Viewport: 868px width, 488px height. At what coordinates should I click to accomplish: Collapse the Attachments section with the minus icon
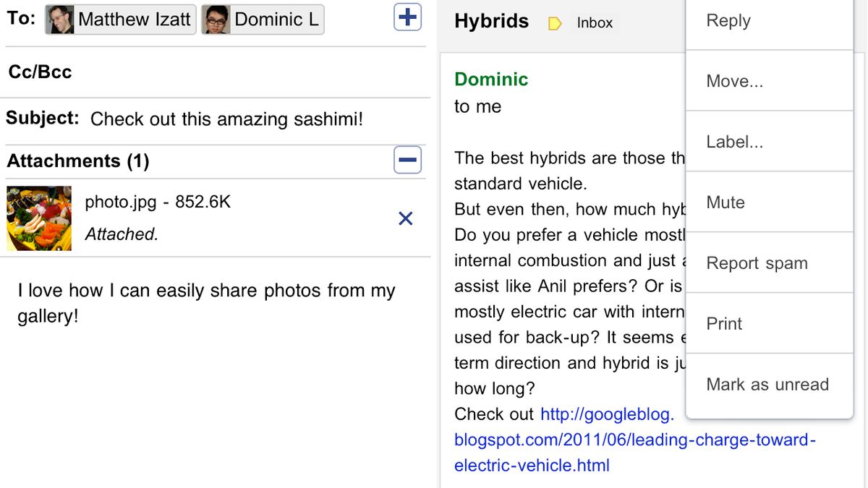[x=408, y=160]
